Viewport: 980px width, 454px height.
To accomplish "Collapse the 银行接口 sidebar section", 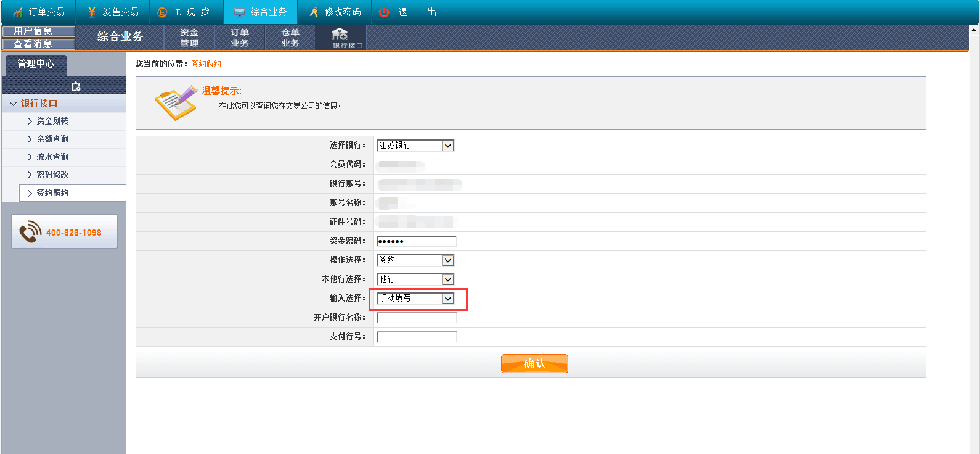I will click(x=38, y=104).
